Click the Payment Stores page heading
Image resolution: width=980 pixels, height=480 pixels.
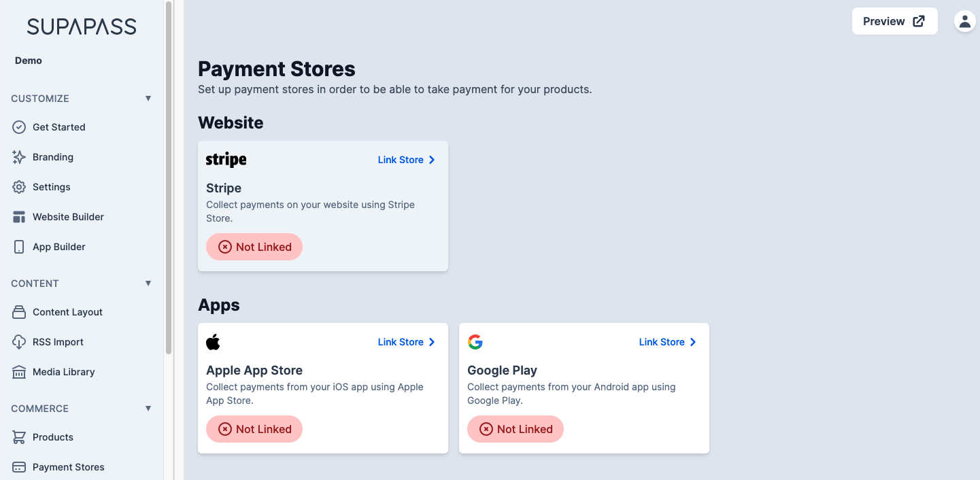click(x=277, y=69)
